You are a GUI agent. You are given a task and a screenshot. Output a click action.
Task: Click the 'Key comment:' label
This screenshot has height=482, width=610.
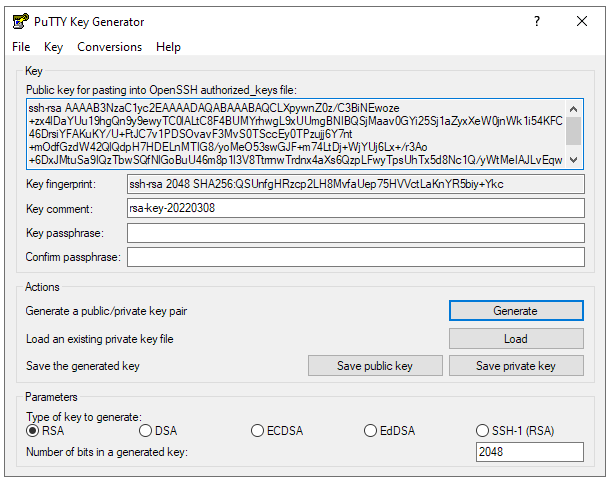tap(59, 209)
